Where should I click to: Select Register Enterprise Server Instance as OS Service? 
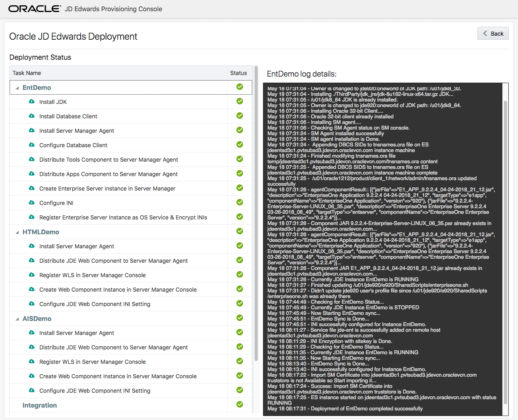[123, 217]
